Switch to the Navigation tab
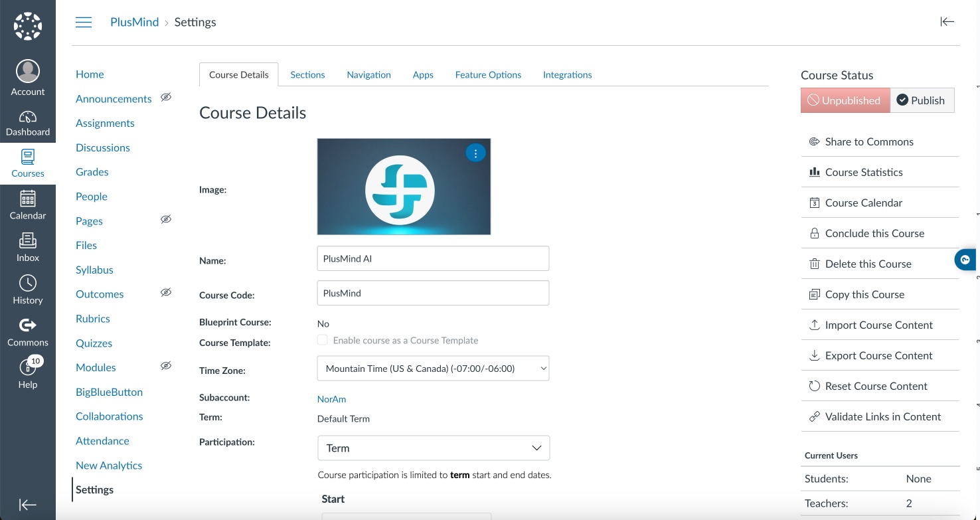Viewport: 980px width, 520px height. tap(368, 75)
